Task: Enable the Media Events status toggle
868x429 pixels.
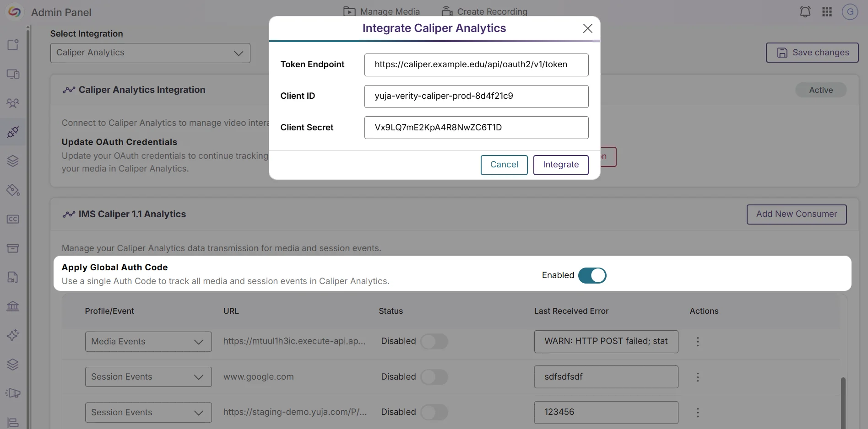Action: (x=434, y=342)
